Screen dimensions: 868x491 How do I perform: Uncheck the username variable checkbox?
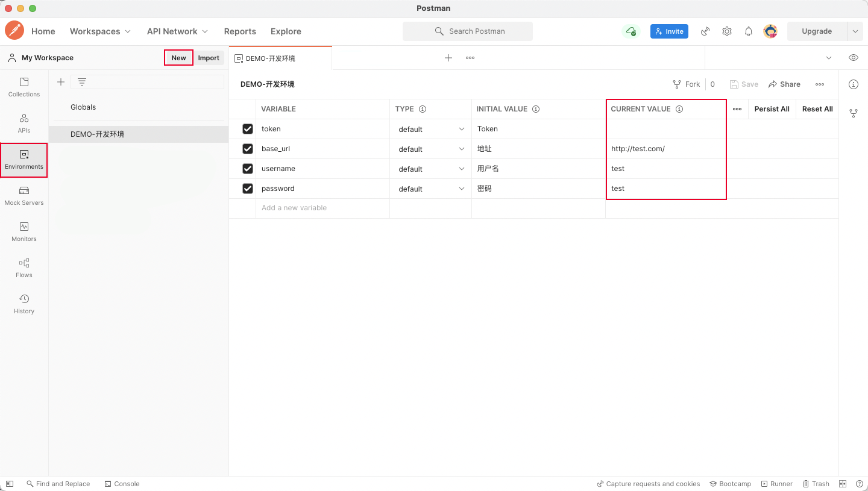tap(248, 169)
